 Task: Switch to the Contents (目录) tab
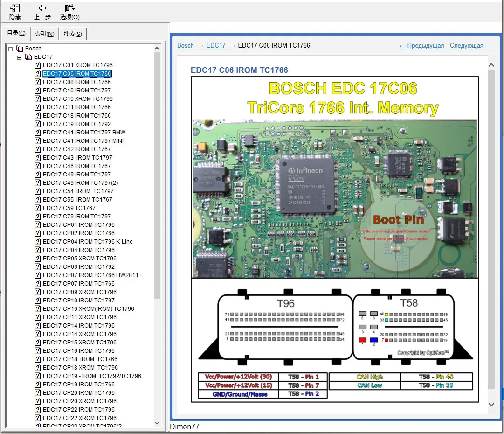coord(16,33)
